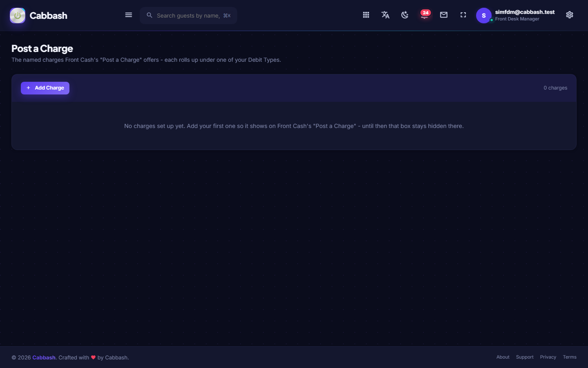Click the Cabbash brand name header
588x368 pixels.
coord(48,16)
